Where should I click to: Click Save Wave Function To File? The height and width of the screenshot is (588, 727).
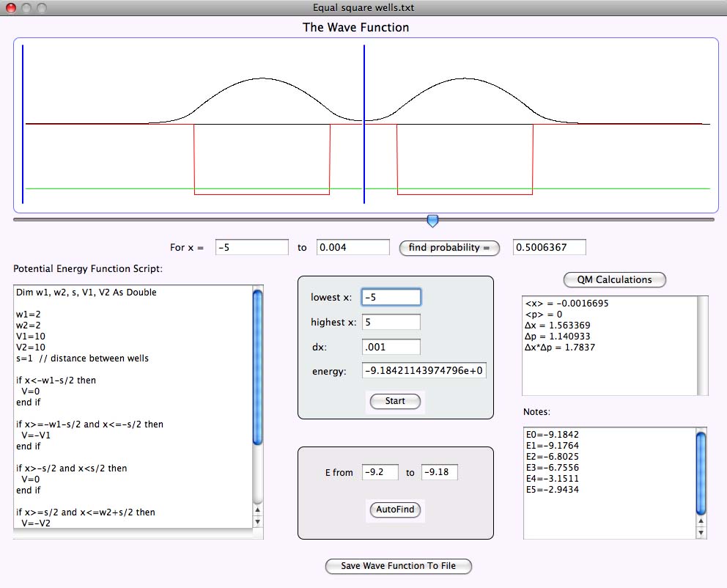[399, 566]
